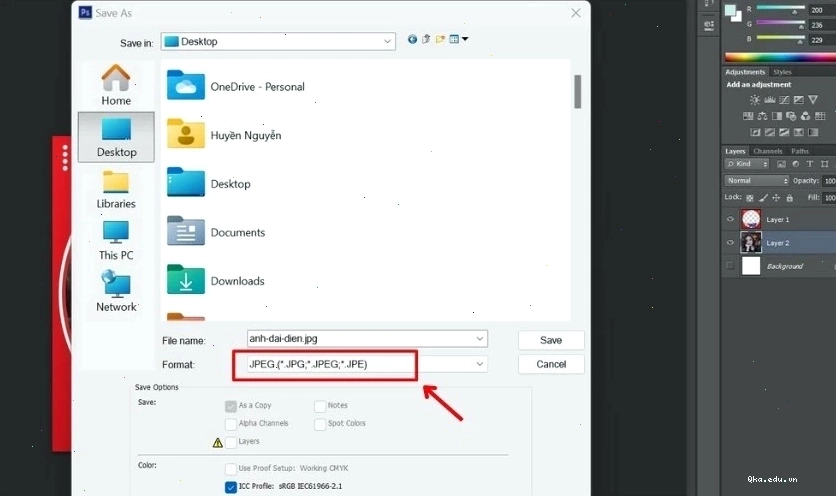Image resolution: width=836 pixels, height=496 pixels.
Task: Go up one level folder icon
Action: point(426,39)
